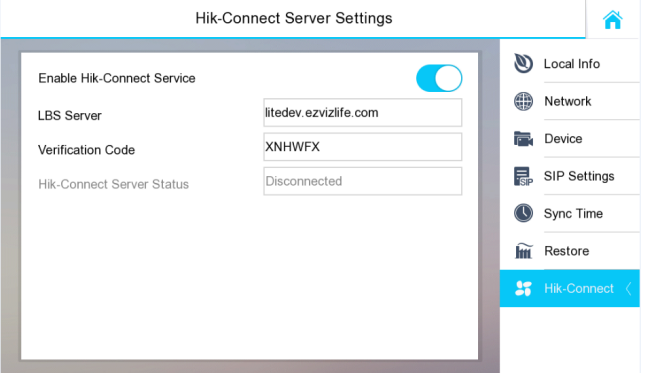
Task: Click the SIP Settings document icon
Action: 523,176
